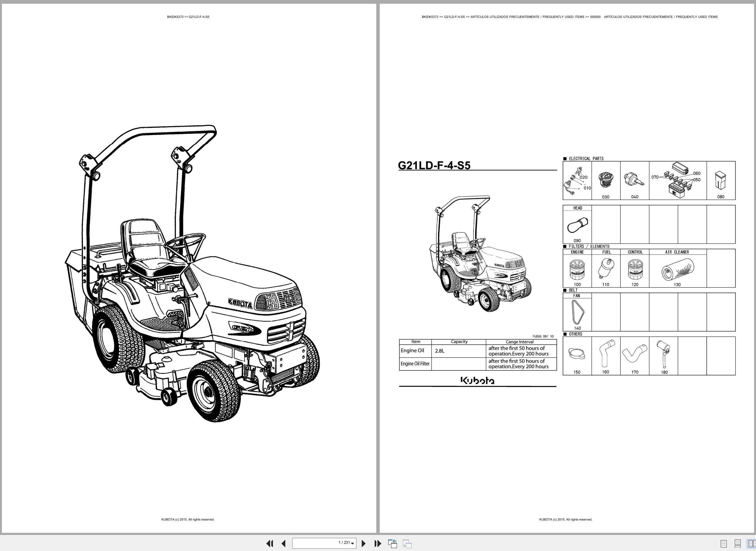Click the fuse part 080 image
The image size is (756, 551).
point(720,180)
